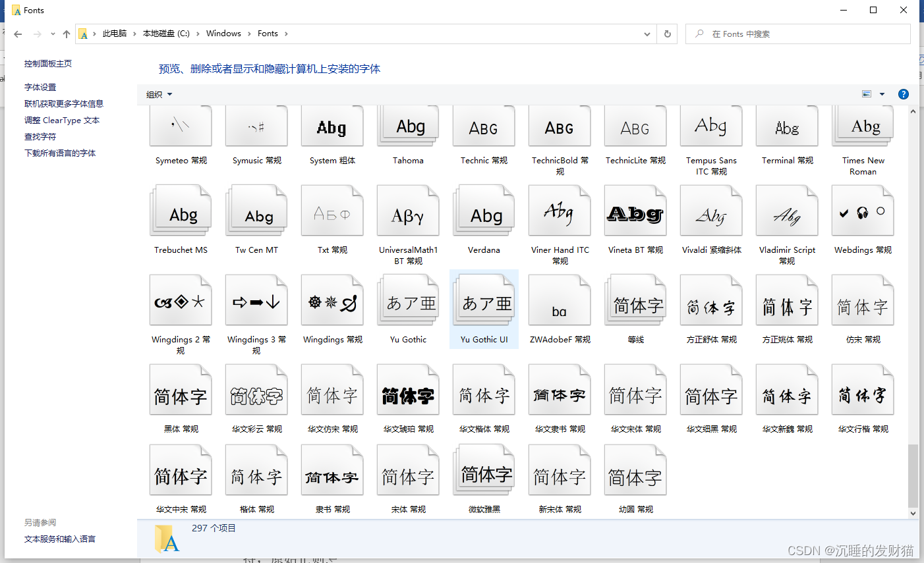Select the 隶书 font icon
924x563 pixels.
[x=332, y=470]
